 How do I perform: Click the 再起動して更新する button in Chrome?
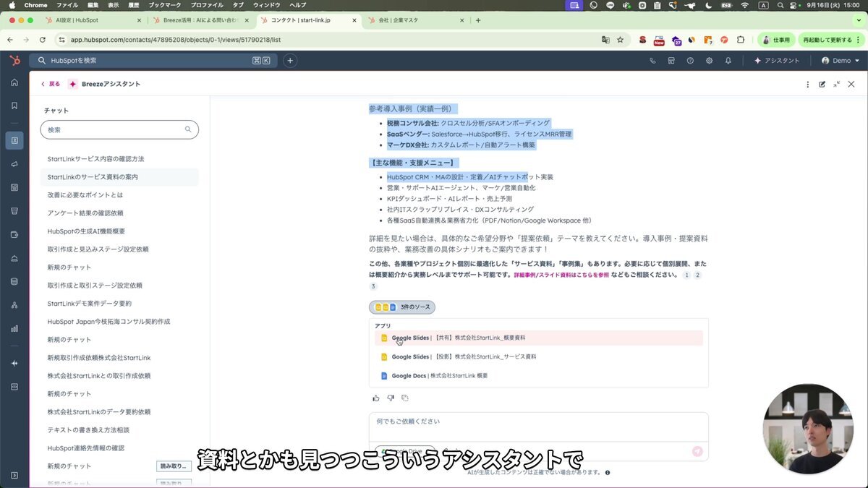(827, 40)
